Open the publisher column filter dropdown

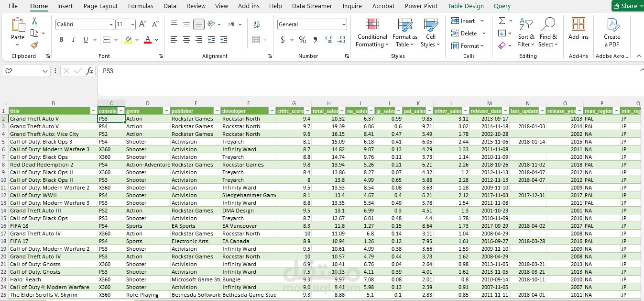click(217, 111)
